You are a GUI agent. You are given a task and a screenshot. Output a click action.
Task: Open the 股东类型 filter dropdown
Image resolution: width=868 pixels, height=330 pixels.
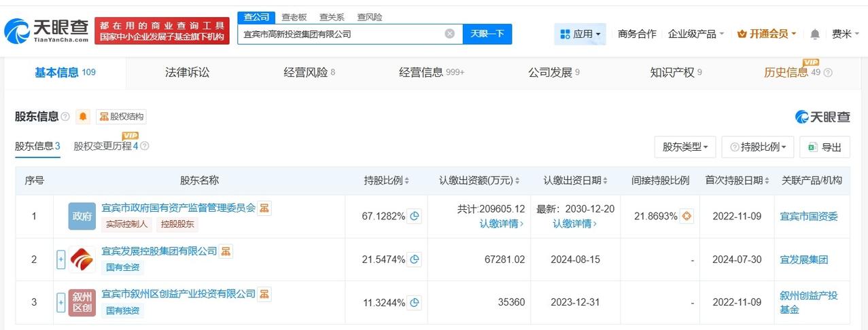tap(685, 147)
